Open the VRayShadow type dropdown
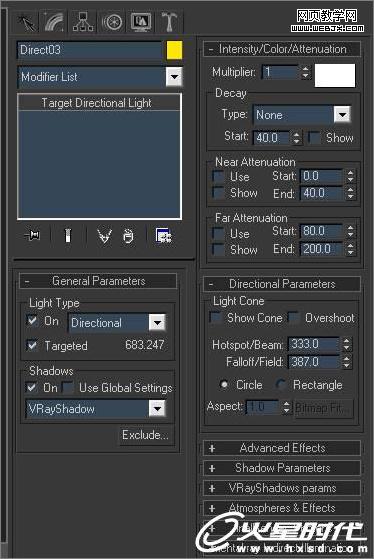The height and width of the screenshot is (559, 374). tap(157, 409)
